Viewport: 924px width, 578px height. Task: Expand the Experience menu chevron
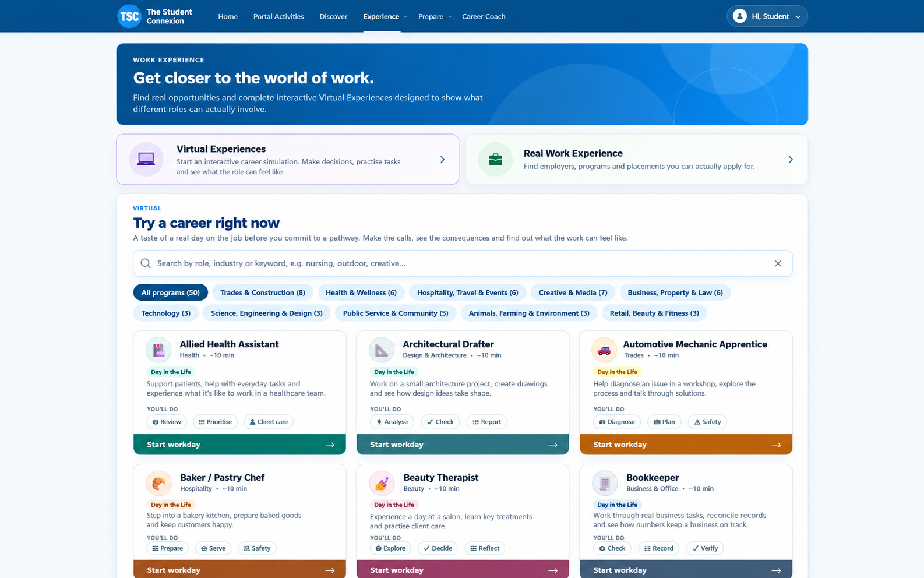click(x=405, y=17)
